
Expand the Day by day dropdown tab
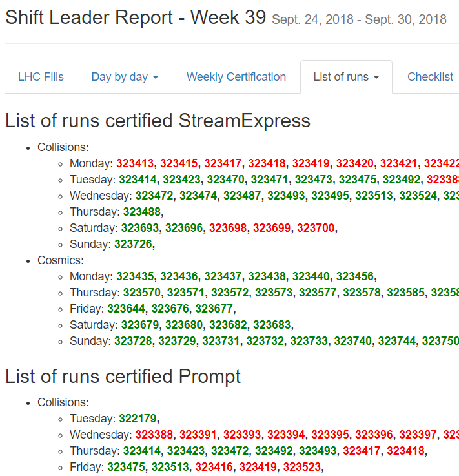(125, 77)
